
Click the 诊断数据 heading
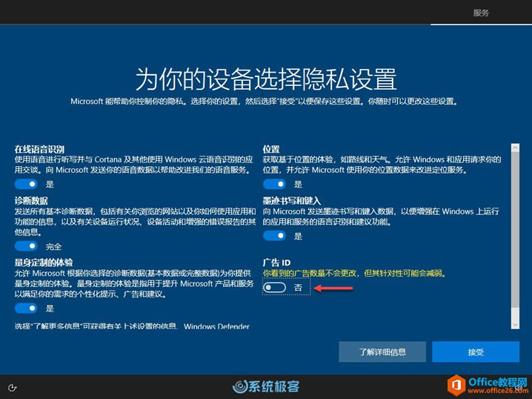31,201
